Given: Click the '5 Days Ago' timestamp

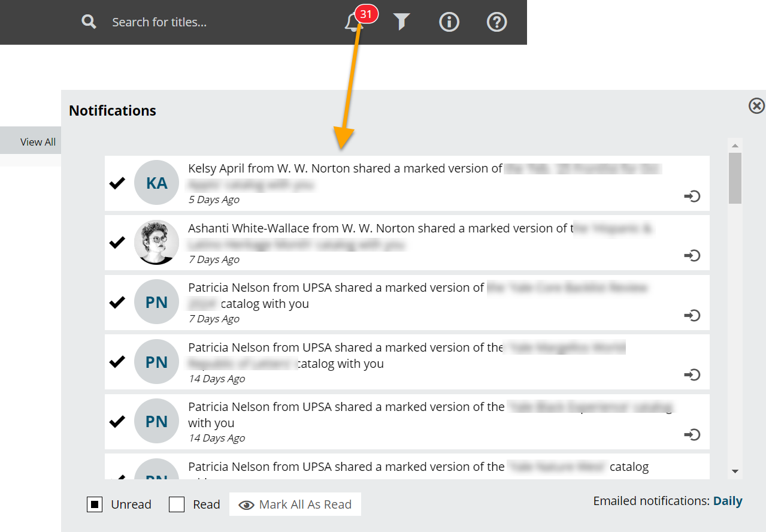Looking at the screenshot, I should pos(214,199).
